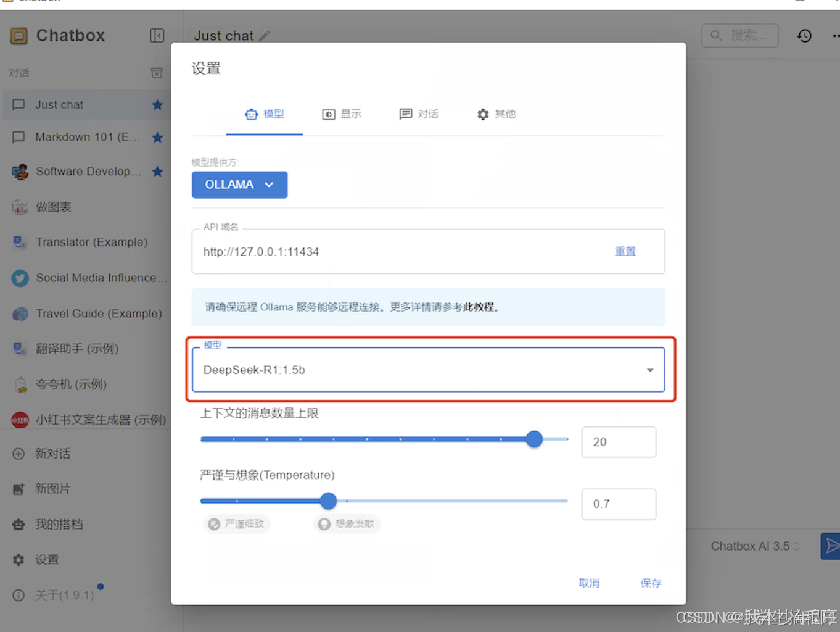Open the DeepSeek-R1:1.5b model dropdown
This screenshot has height=632, width=840.
pyautogui.click(x=428, y=370)
